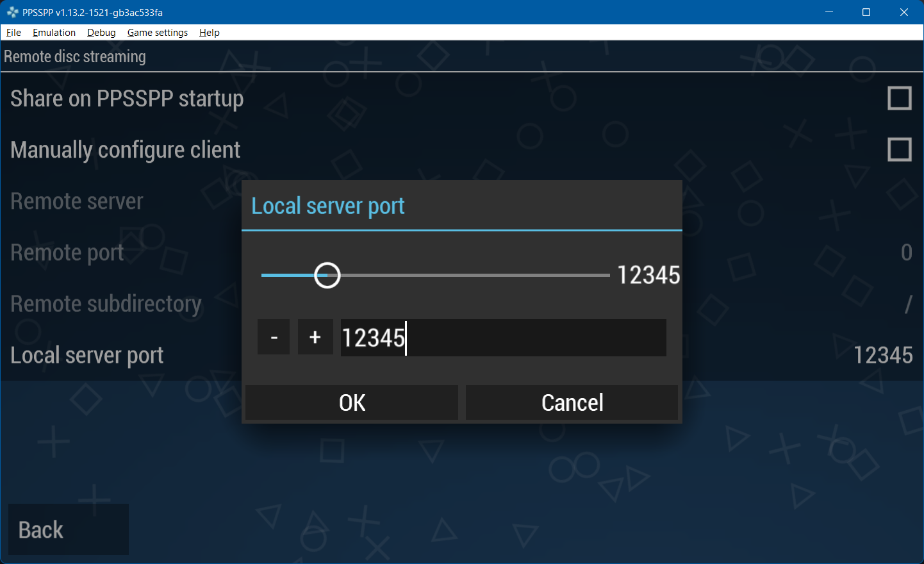Decrease the port value with the minus button
The image size is (924, 564).
(273, 337)
